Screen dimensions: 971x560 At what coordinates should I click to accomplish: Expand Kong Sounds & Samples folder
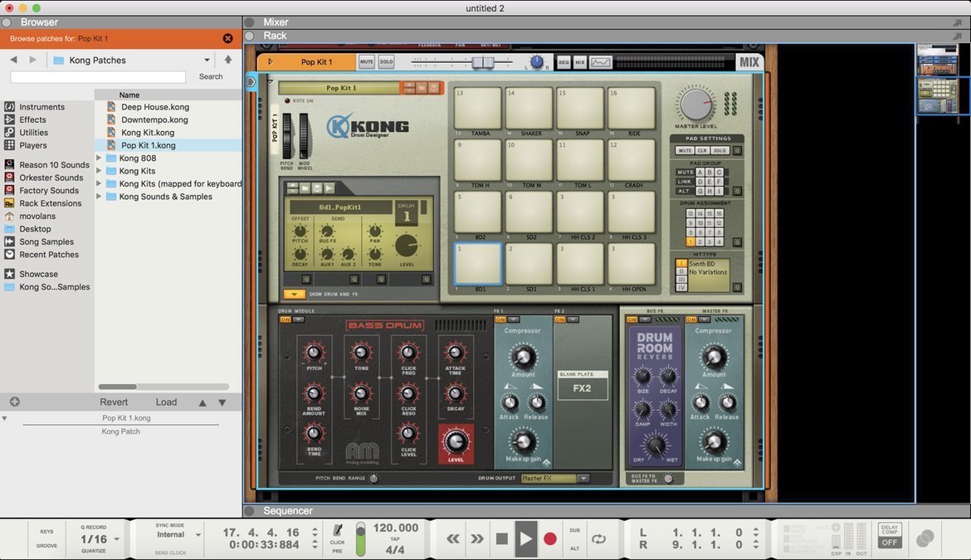pos(99,196)
